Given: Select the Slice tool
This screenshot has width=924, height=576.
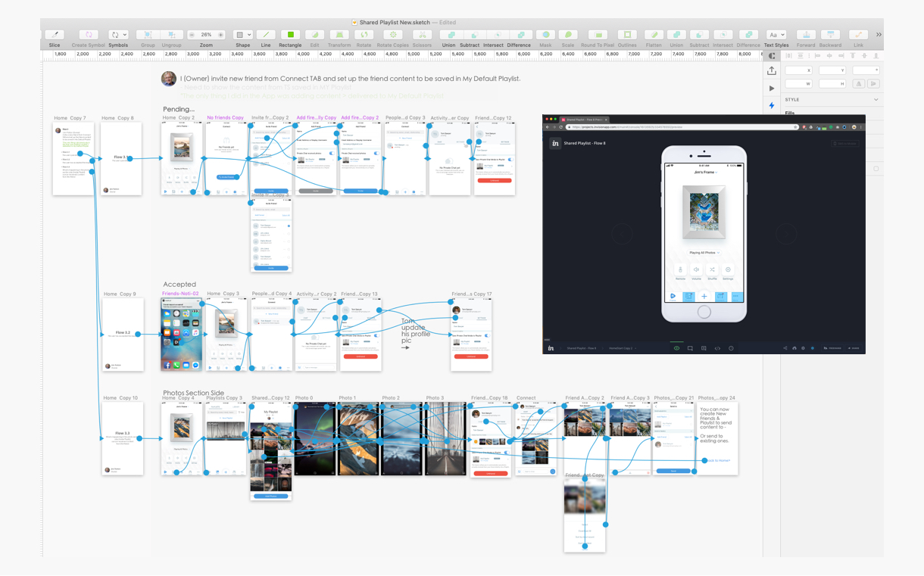Looking at the screenshot, I should pos(54,35).
